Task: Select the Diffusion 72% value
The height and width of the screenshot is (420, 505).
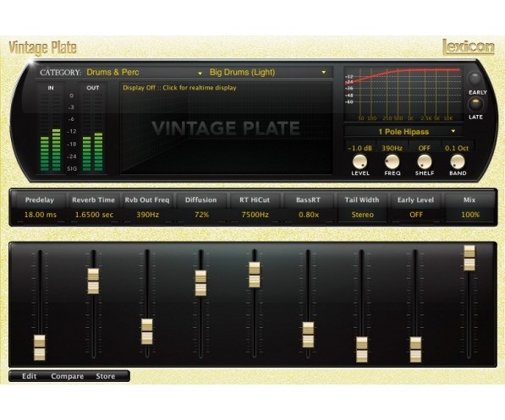Action: 201,215
